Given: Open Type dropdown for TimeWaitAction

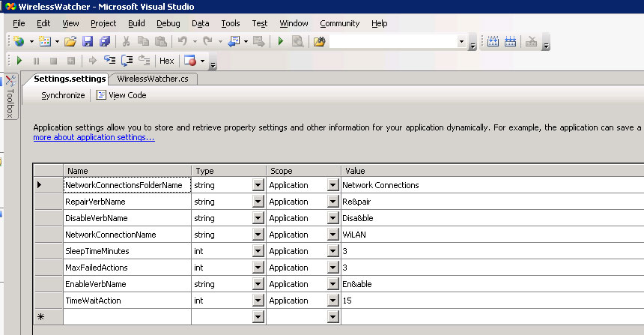Looking at the screenshot, I should [258, 301].
